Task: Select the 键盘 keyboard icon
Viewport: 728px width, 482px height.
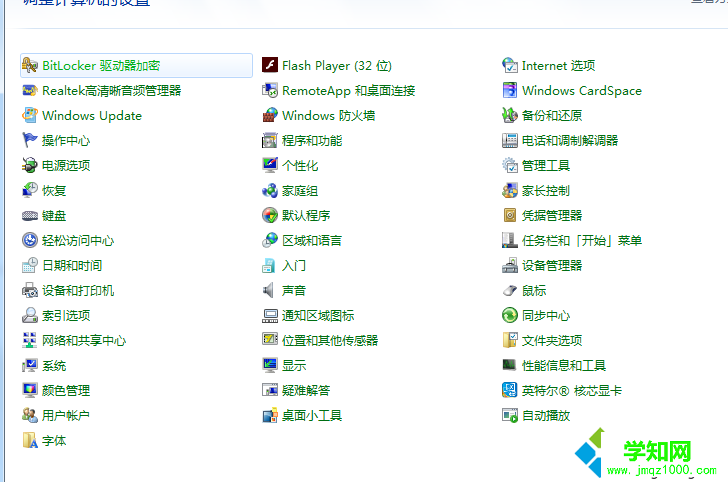Action: (x=30, y=215)
